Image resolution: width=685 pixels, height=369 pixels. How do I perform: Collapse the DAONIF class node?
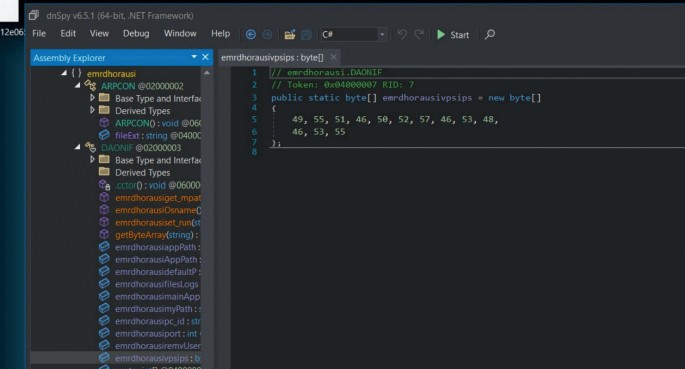coord(78,147)
